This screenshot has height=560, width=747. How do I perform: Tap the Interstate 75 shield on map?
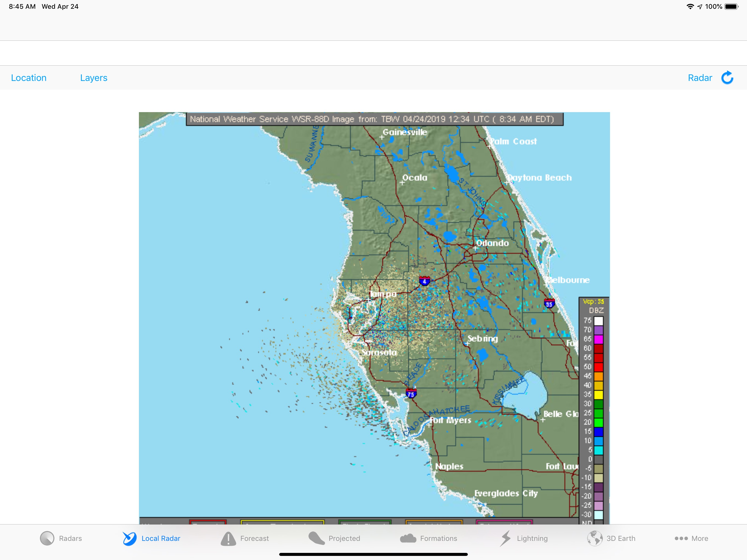(411, 394)
